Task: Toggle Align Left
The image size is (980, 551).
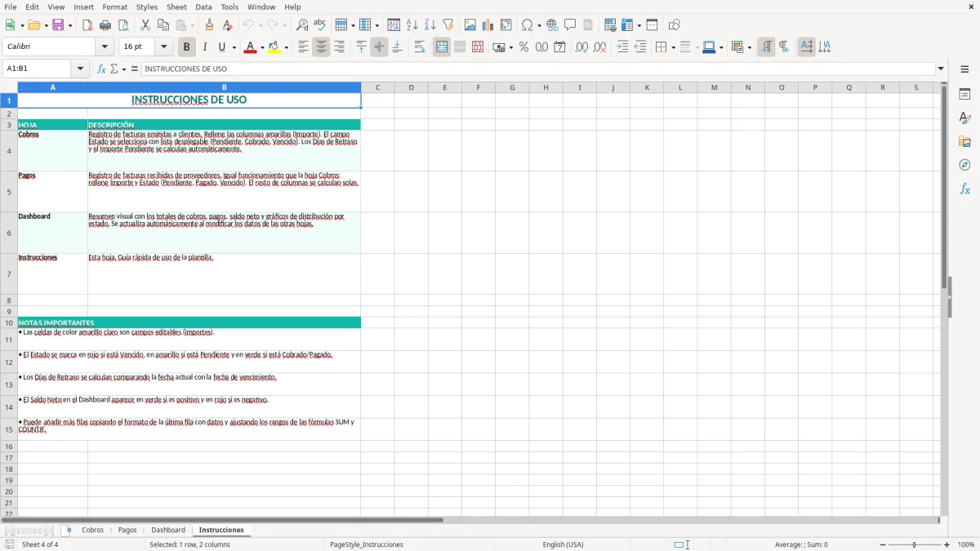Action: (303, 47)
